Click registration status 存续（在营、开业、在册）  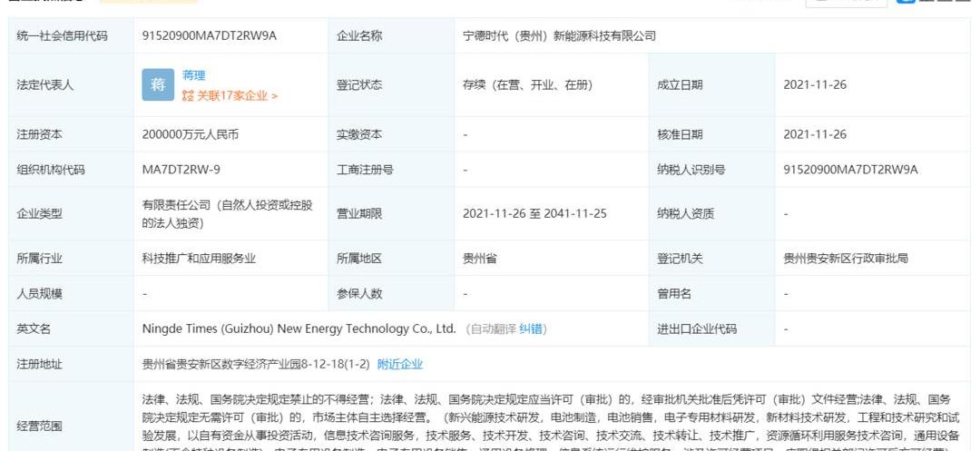[527, 85]
